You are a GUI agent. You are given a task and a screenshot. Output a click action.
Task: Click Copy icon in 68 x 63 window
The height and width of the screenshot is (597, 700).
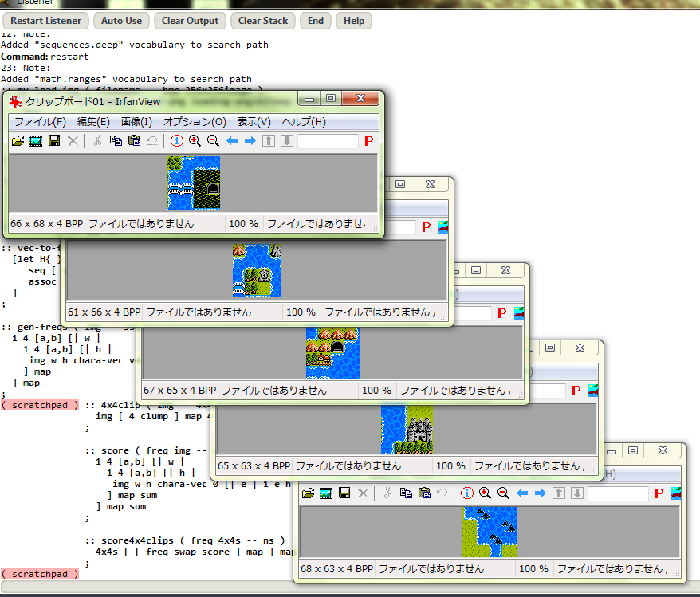coord(406,493)
